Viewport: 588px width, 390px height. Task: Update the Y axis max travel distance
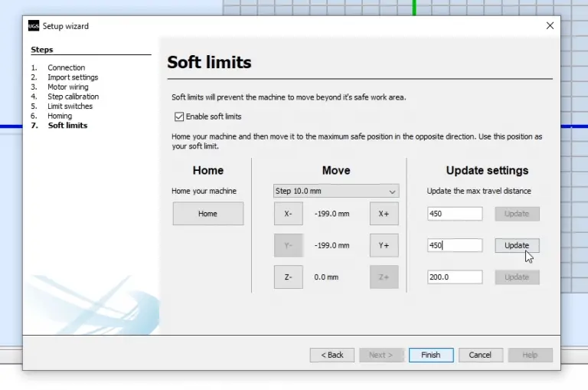coord(517,246)
